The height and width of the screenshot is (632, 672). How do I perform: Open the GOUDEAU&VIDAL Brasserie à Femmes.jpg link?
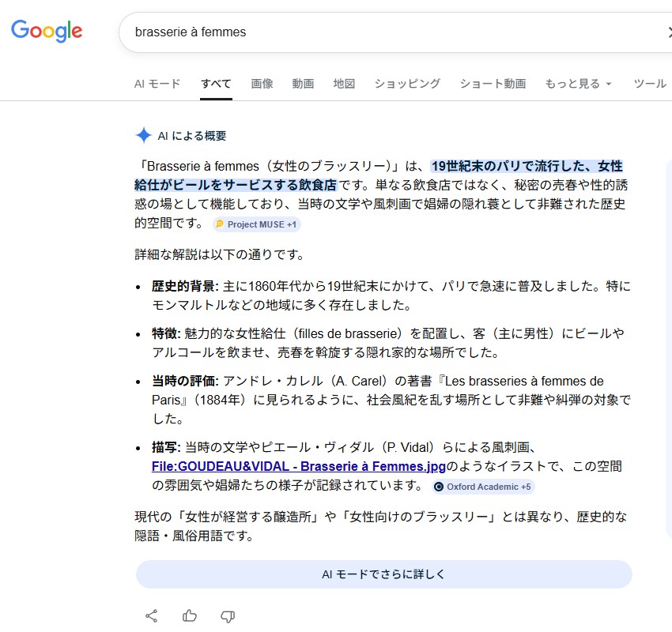point(299,466)
